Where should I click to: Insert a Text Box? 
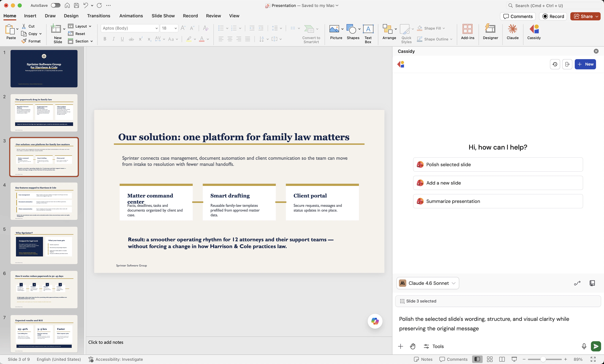(x=368, y=34)
